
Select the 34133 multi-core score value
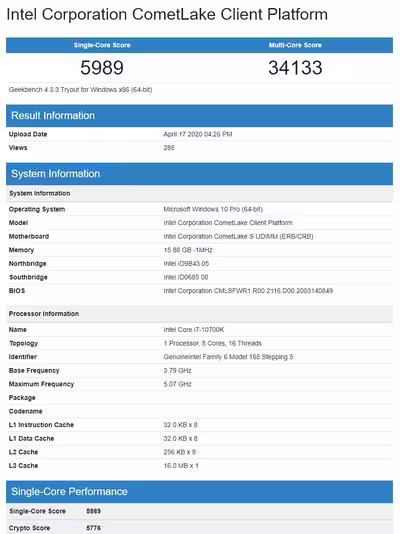[295, 67]
